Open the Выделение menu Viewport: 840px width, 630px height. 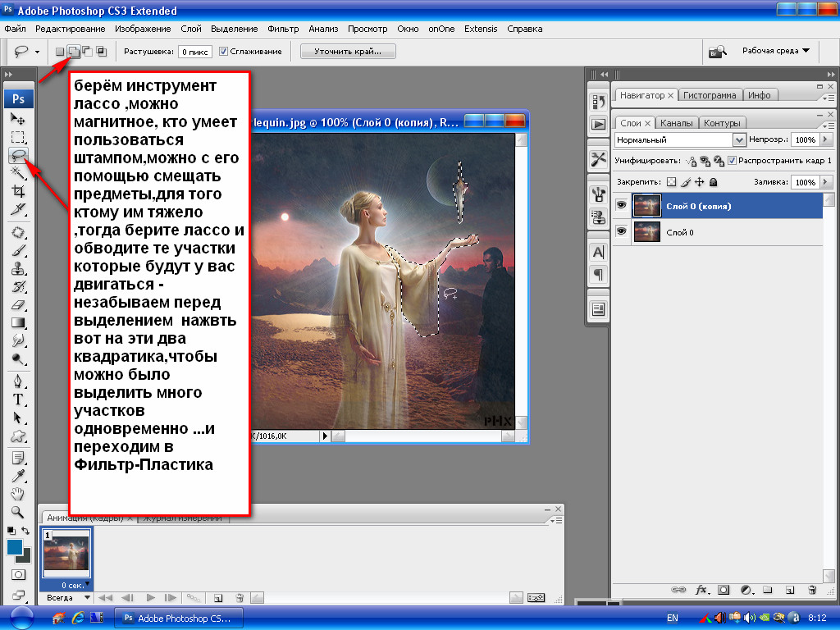[x=234, y=29]
